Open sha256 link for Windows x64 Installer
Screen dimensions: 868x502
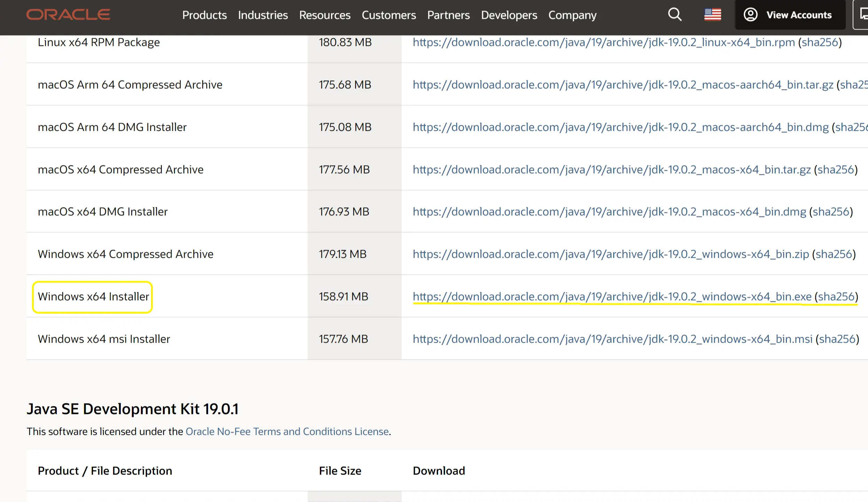click(836, 296)
